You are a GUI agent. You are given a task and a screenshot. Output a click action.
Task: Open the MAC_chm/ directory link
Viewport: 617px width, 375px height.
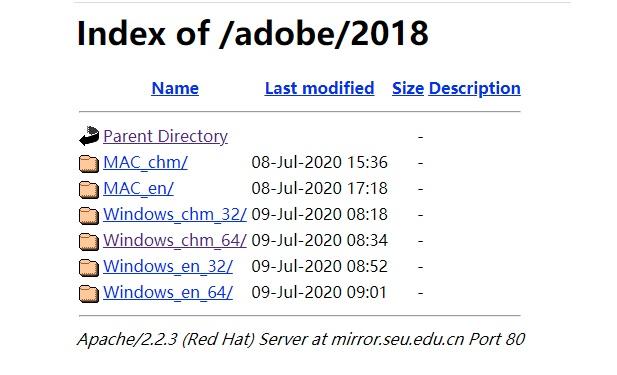click(146, 163)
